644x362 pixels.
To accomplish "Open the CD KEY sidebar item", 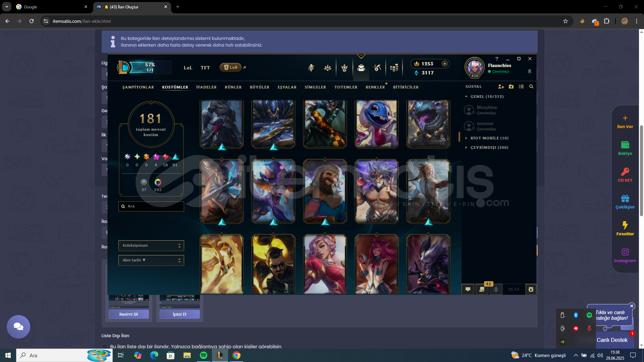I will pos(625,175).
